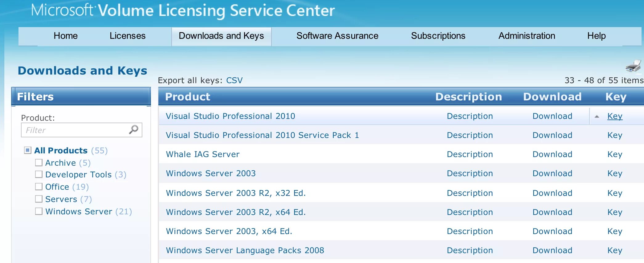
Task: Check the Servers filter checkbox
Action: (39, 199)
